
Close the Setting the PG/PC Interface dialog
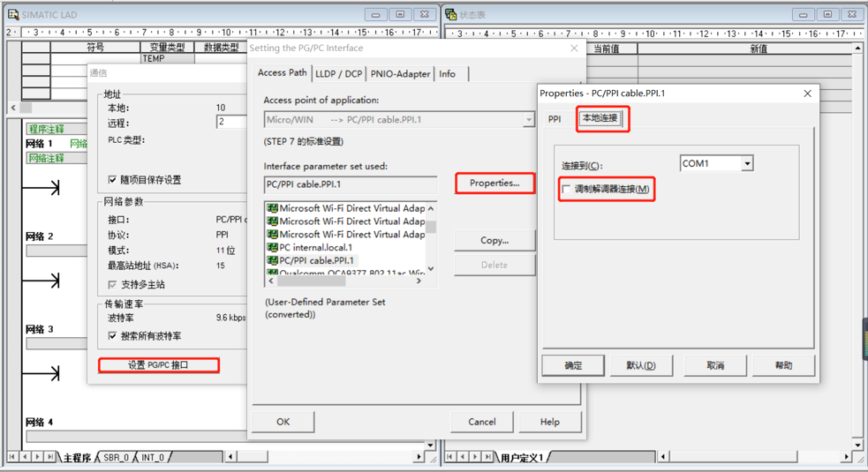[x=574, y=49]
